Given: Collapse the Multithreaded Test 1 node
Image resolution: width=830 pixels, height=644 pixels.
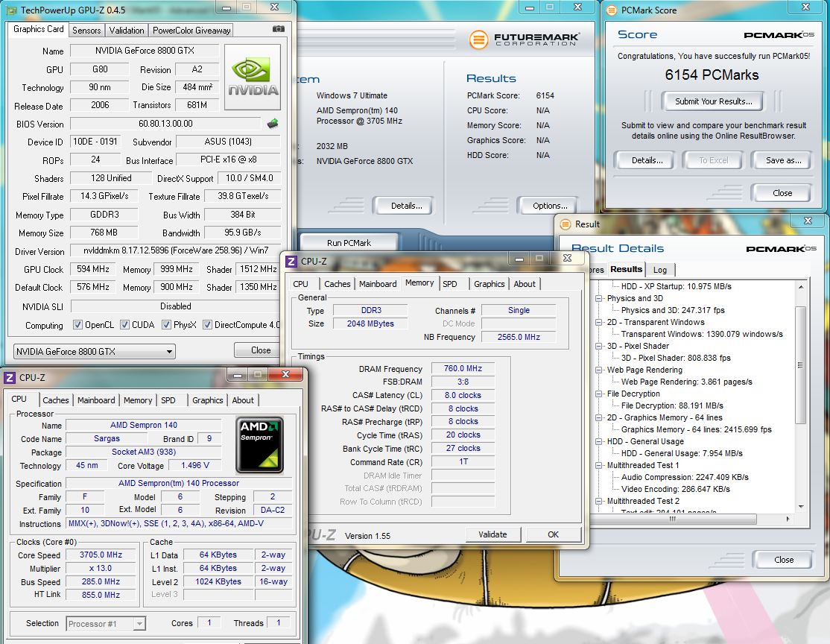Looking at the screenshot, I should click(599, 465).
